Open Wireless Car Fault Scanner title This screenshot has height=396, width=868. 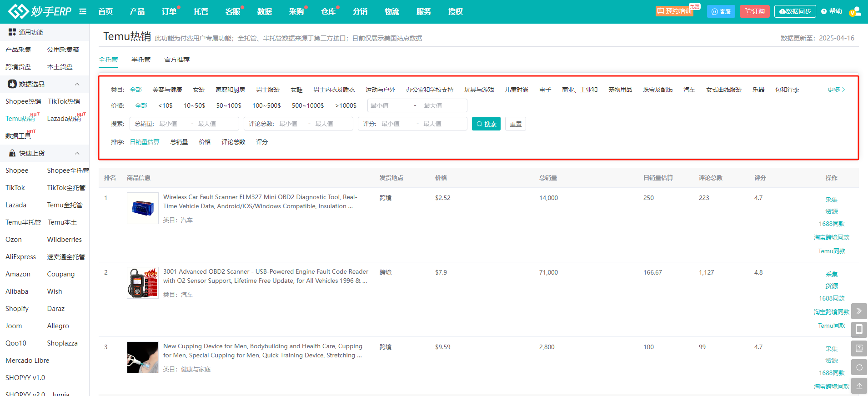(260, 201)
